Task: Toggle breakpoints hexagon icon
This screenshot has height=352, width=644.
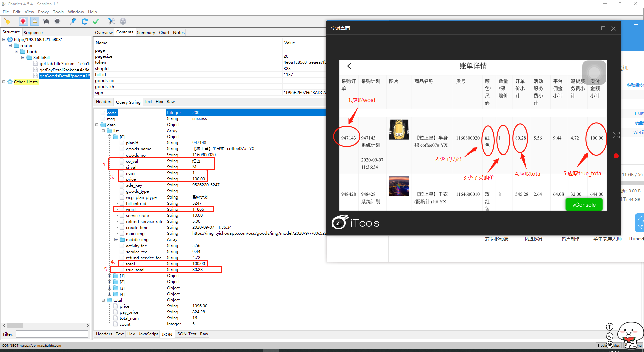Action: 57,21
